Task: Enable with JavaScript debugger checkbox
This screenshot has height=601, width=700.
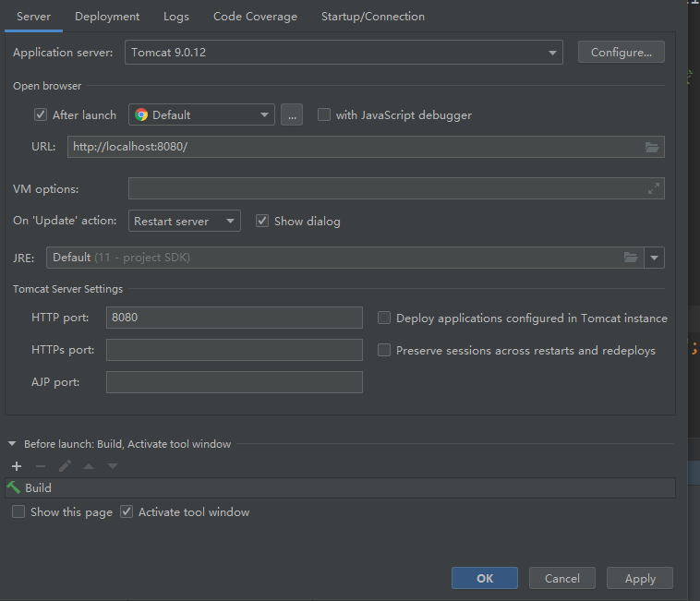Action: 324,114
